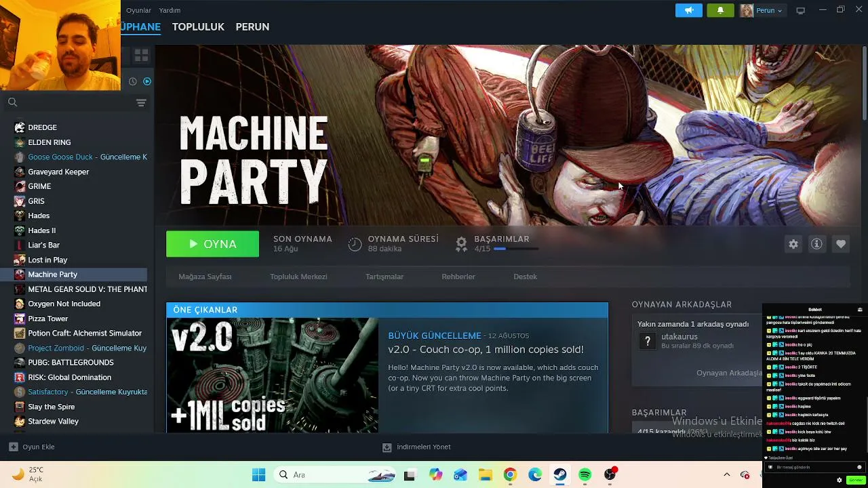Add Machine Party to favorites heart

pyautogui.click(x=841, y=244)
